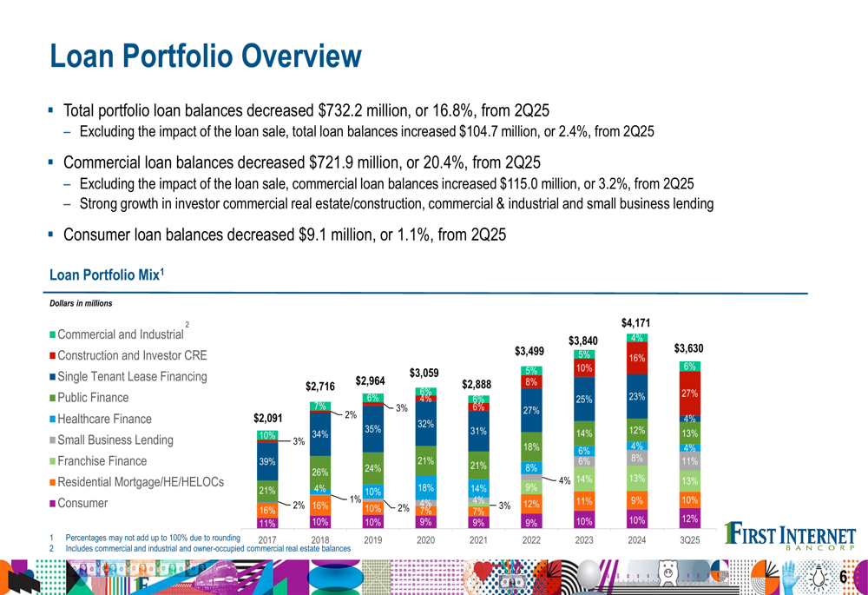The height and width of the screenshot is (595, 868).
Task: Select the Residential Mortgage/HE/HELOCs legend label
Action: (x=141, y=482)
